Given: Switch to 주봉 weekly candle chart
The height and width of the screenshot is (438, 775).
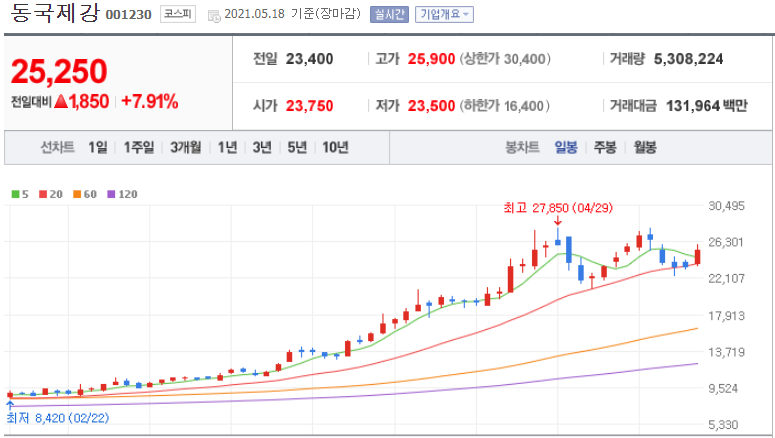Looking at the screenshot, I should (605, 147).
